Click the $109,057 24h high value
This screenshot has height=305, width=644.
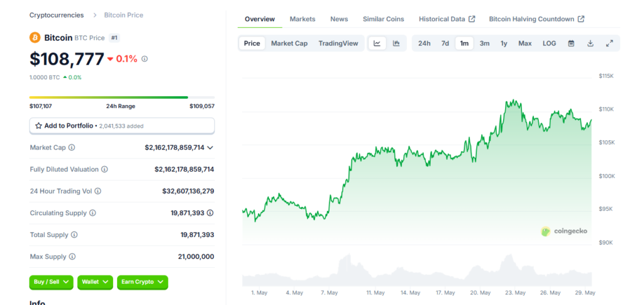coord(202,106)
